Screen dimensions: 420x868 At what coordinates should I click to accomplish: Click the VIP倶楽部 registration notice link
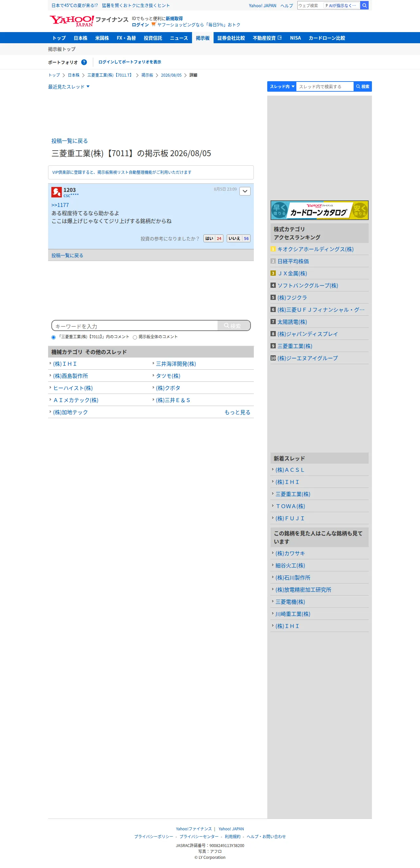coord(122,172)
